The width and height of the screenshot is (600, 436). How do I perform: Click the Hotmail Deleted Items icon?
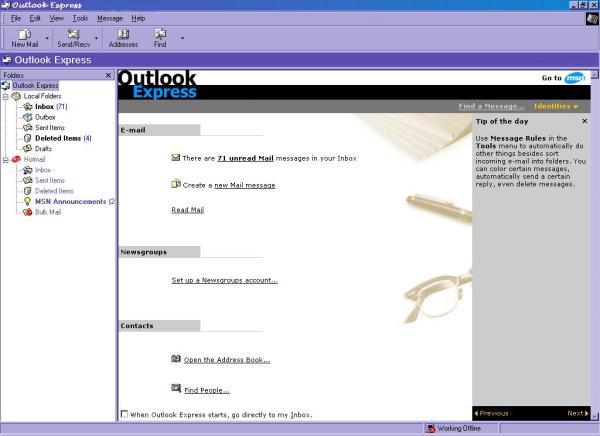point(28,191)
